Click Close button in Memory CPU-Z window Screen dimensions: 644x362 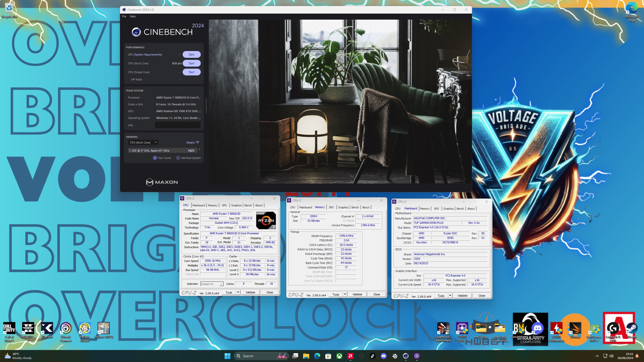pyautogui.click(x=377, y=294)
